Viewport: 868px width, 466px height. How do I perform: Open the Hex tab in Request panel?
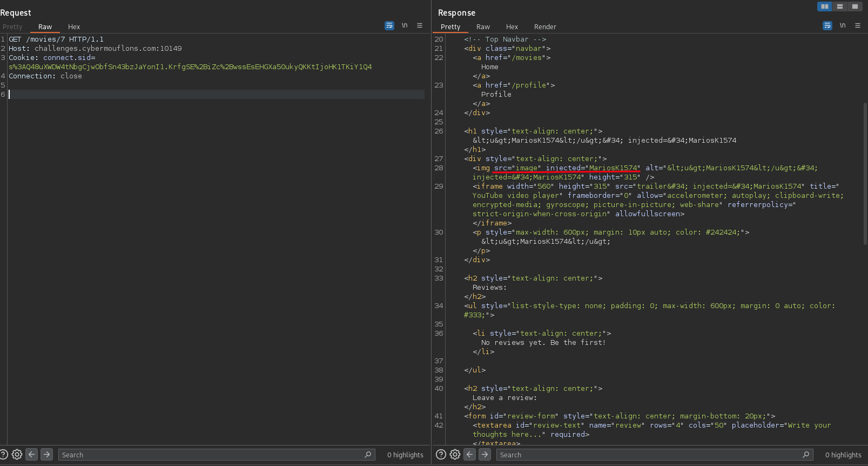pos(74,26)
